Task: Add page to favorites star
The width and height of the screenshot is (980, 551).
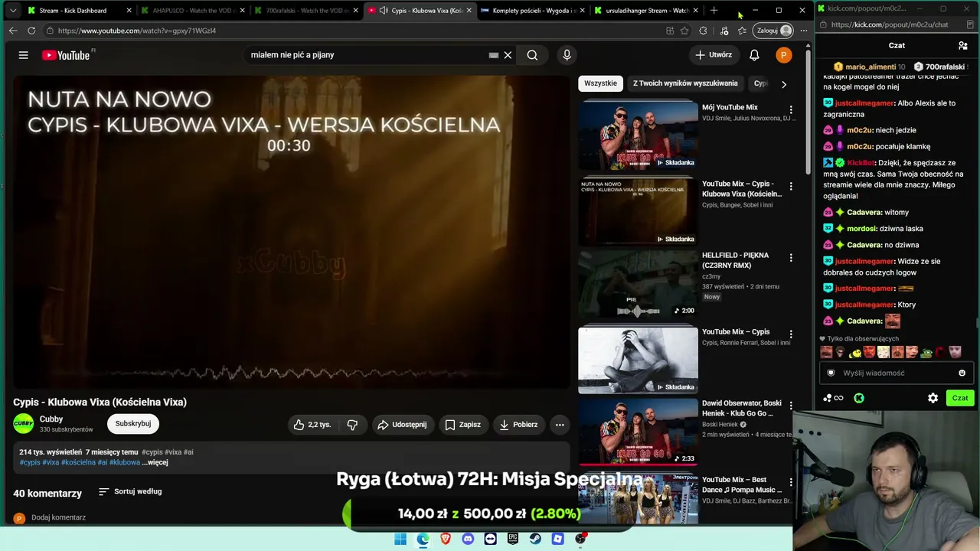Action: [x=684, y=31]
